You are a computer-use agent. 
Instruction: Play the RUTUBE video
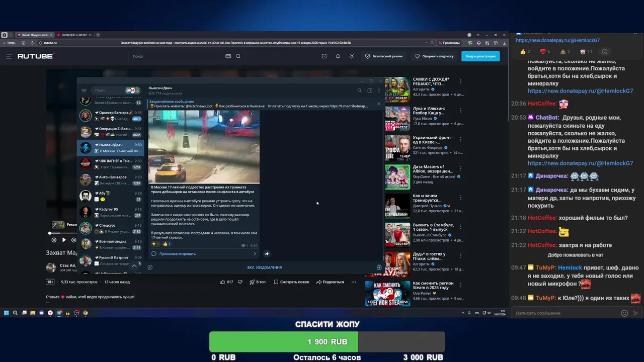click(x=63, y=240)
